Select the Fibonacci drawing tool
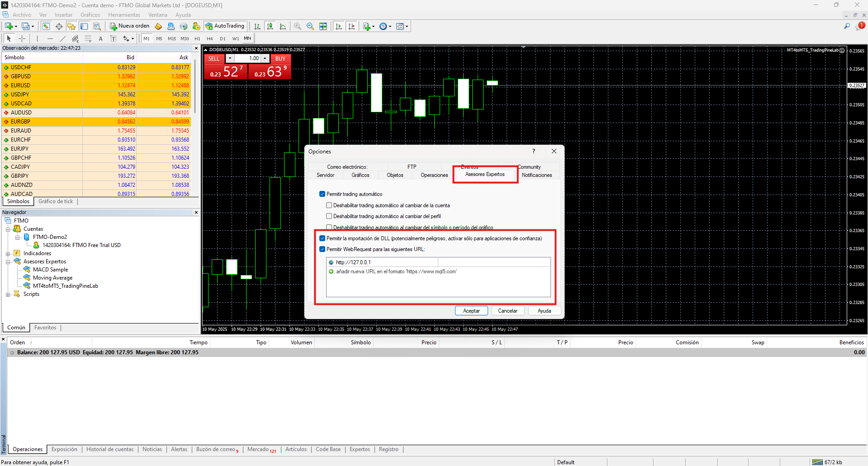The width and height of the screenshot is (868, 466). 88,38
